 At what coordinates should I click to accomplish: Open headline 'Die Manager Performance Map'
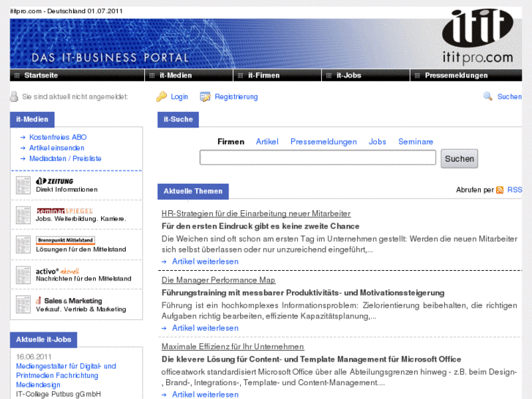click(219, 280)
